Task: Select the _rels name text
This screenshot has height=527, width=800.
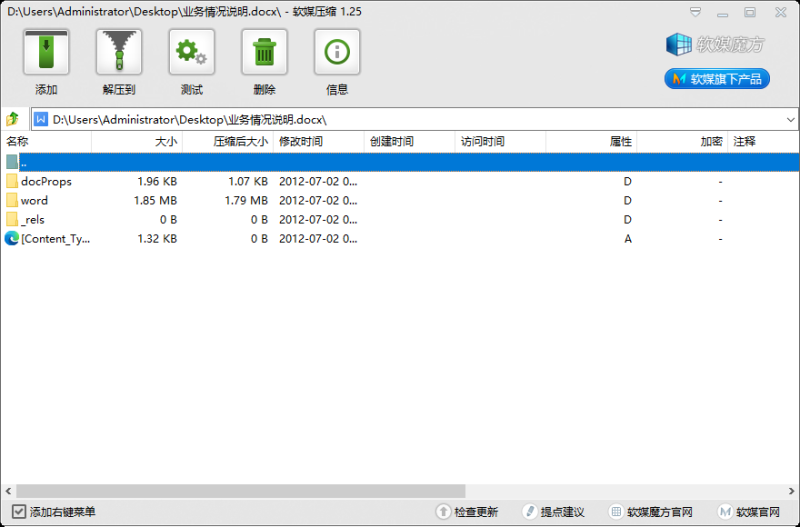Action: [x=33, y=220]
